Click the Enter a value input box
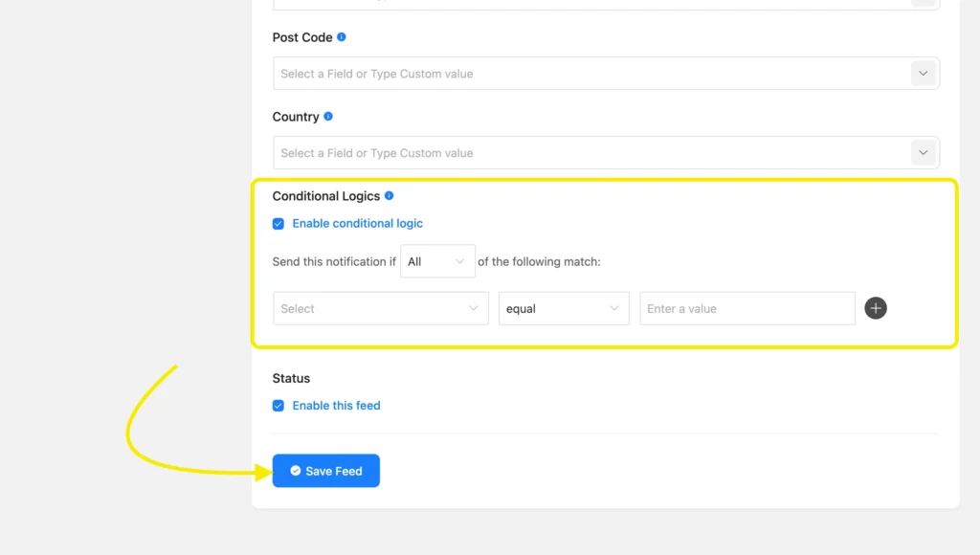 click(x=746, y=308)
